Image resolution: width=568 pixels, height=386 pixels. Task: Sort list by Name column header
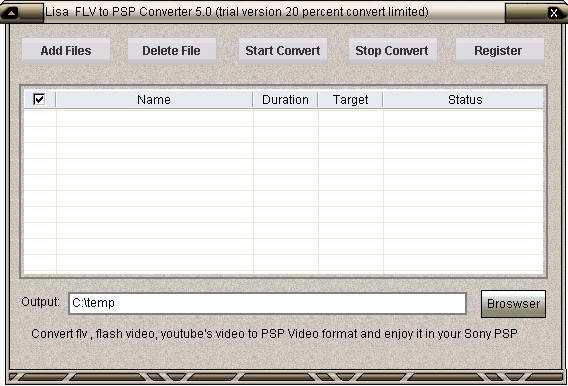pos(154,100)
